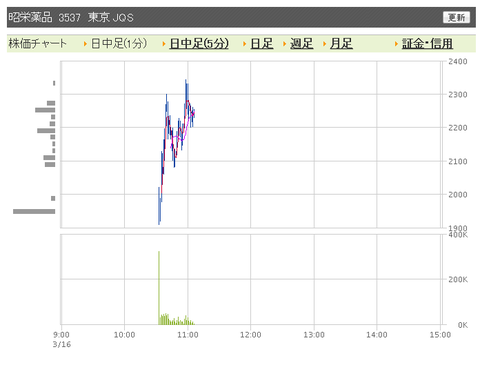Click the tallest green opening volume bar

pos(159,288)
